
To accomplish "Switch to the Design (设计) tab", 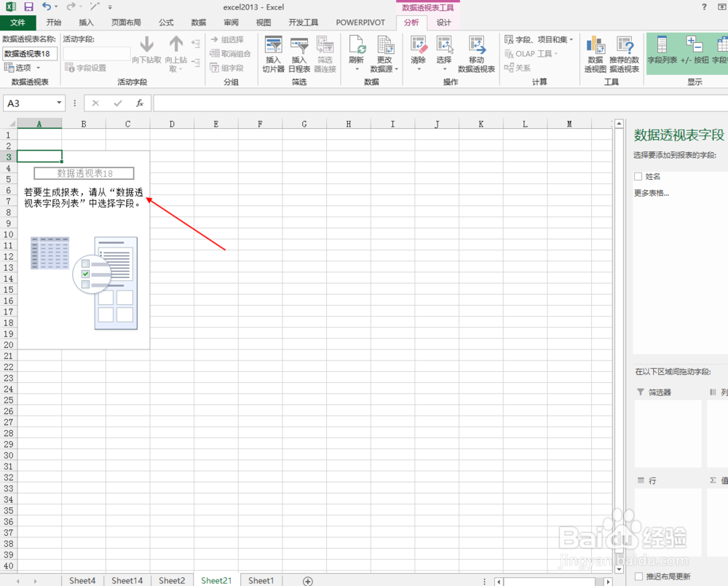I will tap(443, 23).
